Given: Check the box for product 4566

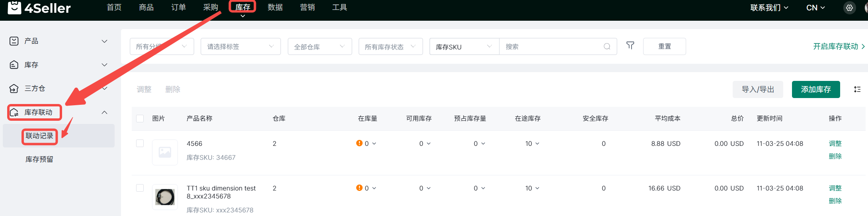Looking at the screenshot, I should click(x=140, y=143).
